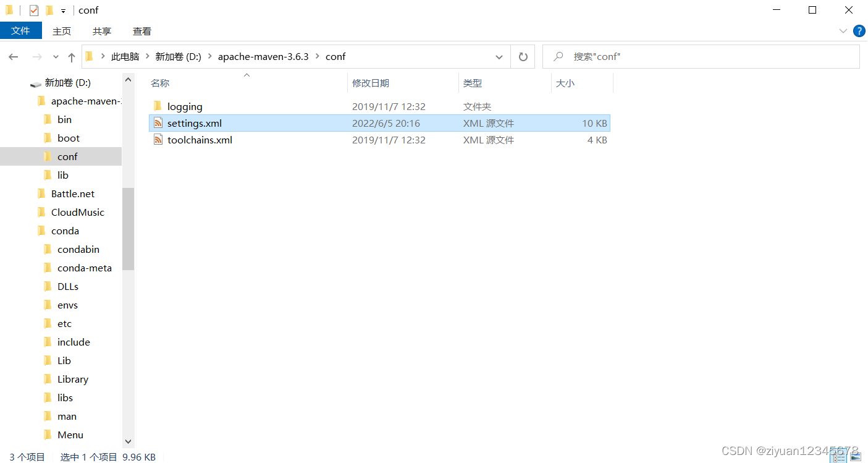
Task: Click the condabin folder icon
Action: pos(48,249)
